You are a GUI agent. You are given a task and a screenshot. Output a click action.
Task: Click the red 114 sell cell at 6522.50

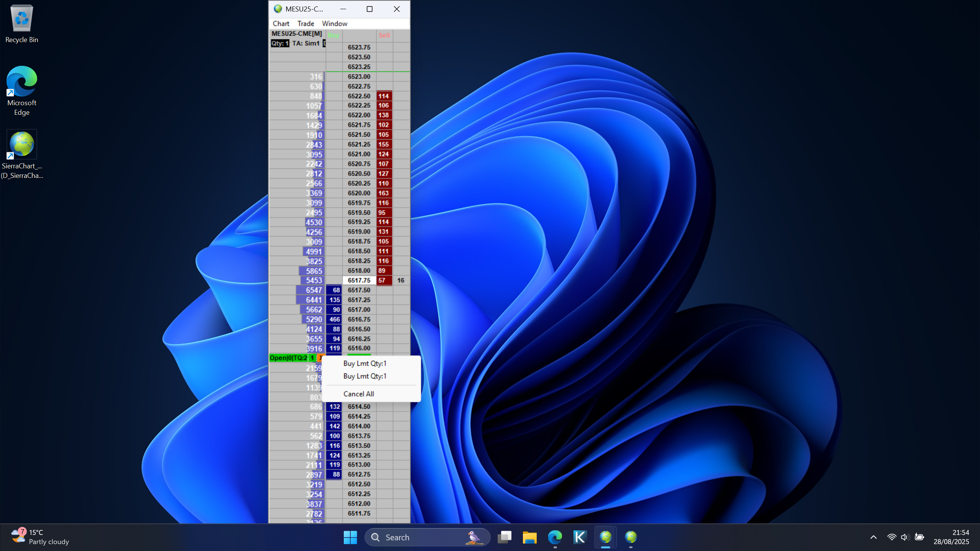click(x=384, y=96)
